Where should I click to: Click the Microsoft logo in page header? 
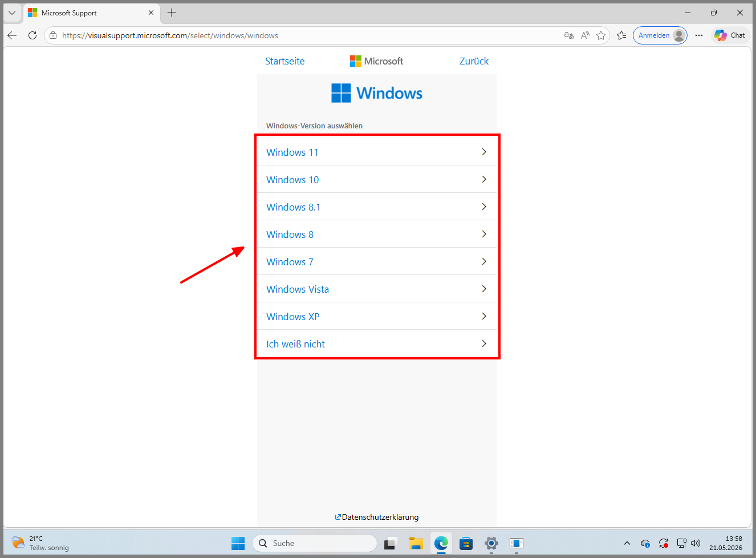pyautogui.click(x=376, y=61)
